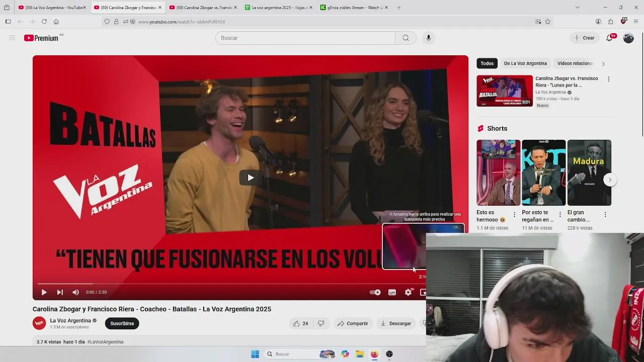
Task: Open Firefox from the taskbar
Action: (x=374, y=354)
